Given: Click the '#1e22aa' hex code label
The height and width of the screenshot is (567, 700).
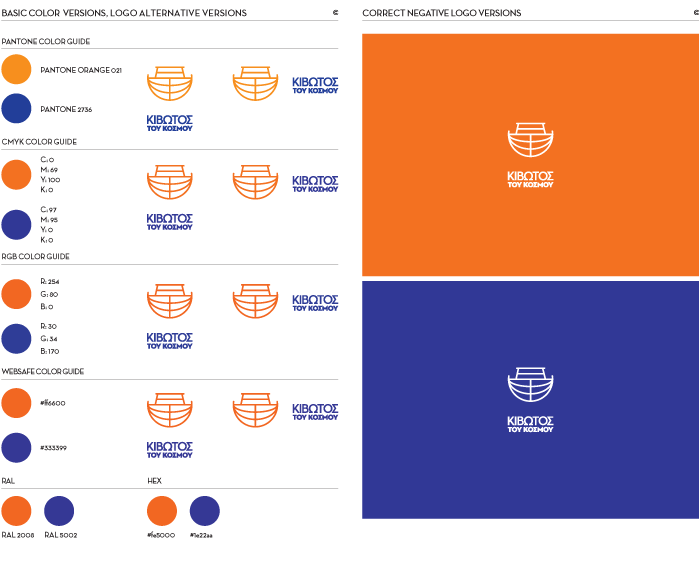Looking at the screenshot, I should point(201,535).
